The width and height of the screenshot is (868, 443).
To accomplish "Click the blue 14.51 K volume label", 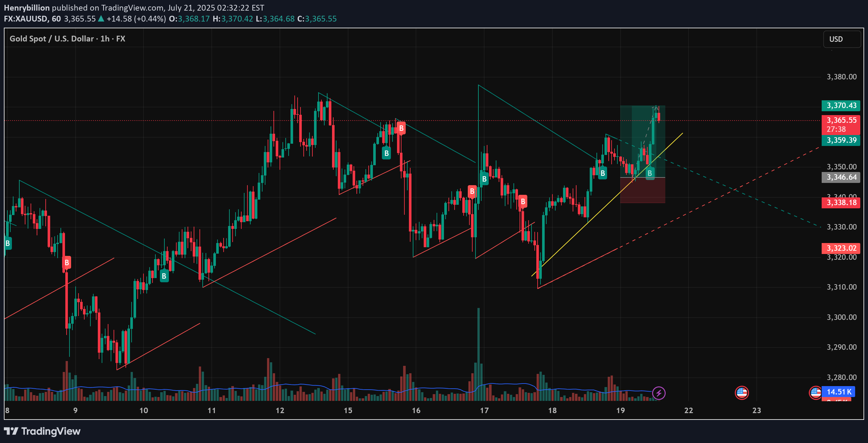I will click(x=838, y=392).
